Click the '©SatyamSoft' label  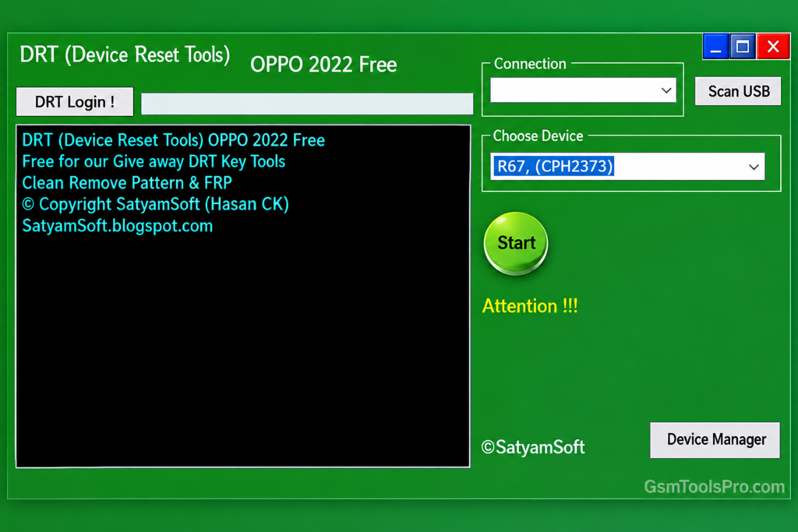click(533, 447)
